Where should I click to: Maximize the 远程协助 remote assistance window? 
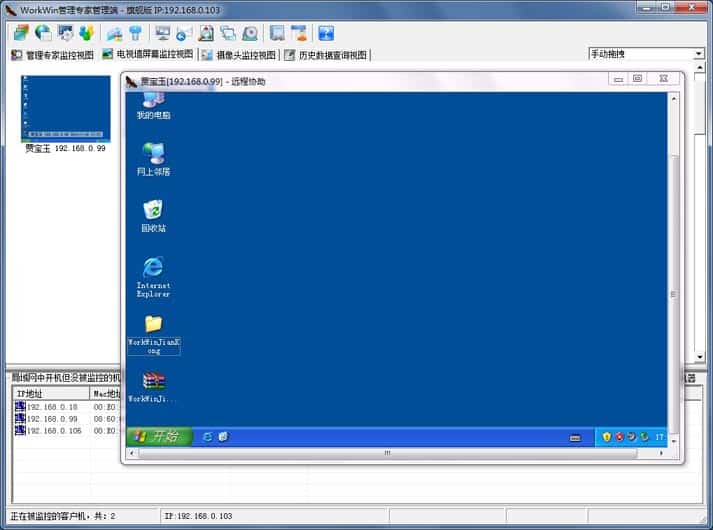coord(638,79)
